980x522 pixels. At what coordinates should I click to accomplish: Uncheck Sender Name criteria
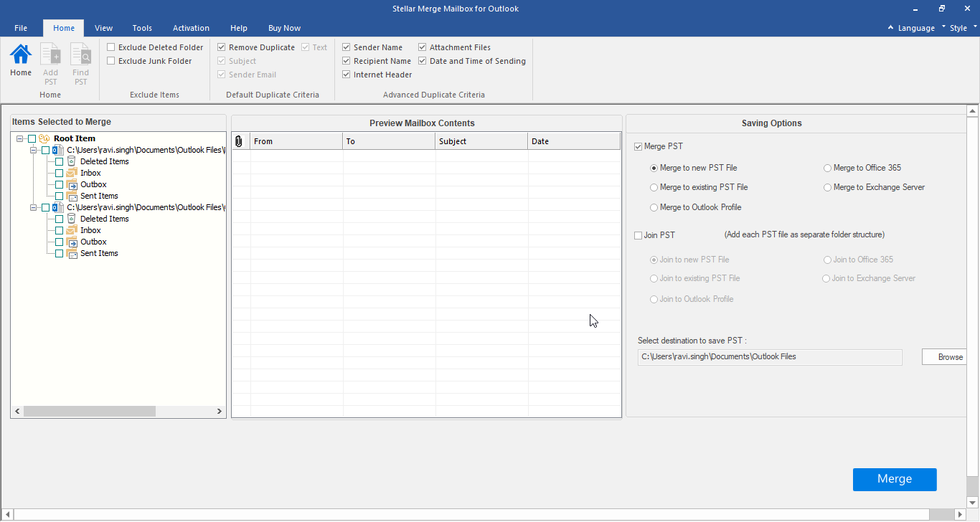tap(347, 47)
